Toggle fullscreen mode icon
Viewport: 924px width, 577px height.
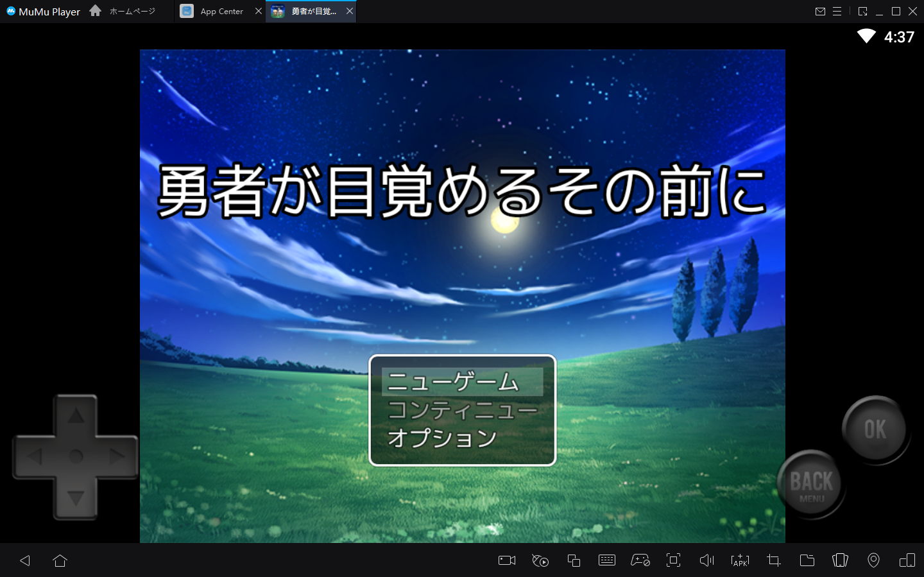click(x=673, y=560)
